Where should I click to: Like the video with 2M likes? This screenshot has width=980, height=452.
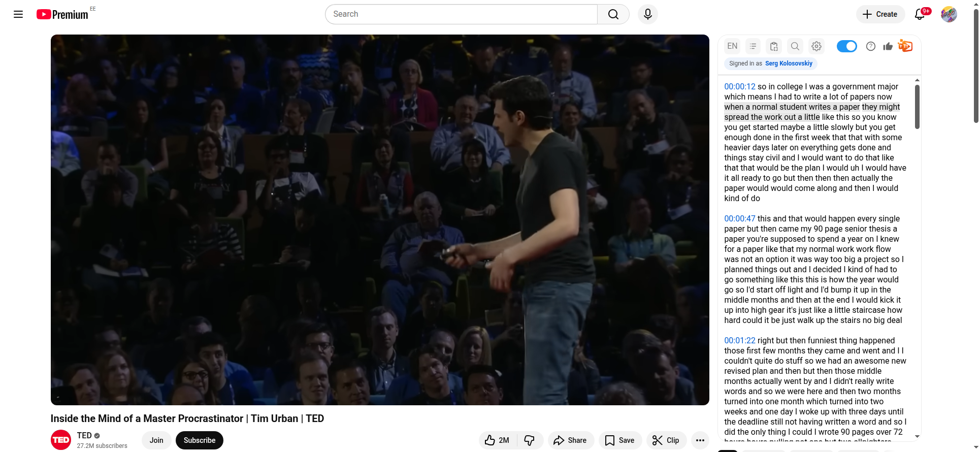tap(497, 440)
